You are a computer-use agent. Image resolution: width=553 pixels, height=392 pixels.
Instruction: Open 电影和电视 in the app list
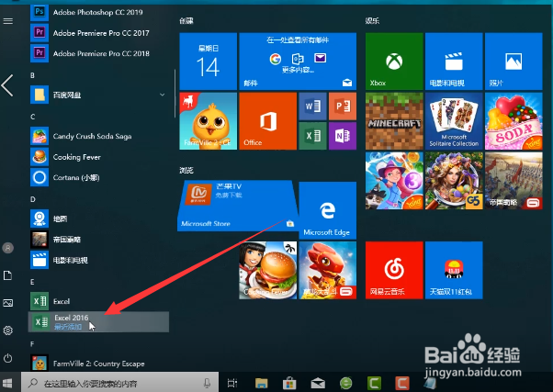(99, 260)
